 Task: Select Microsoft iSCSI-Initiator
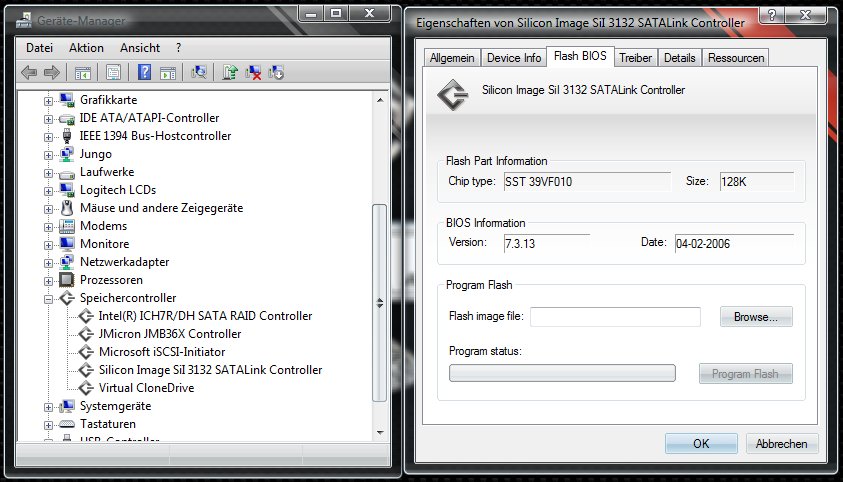click(162, 352)
